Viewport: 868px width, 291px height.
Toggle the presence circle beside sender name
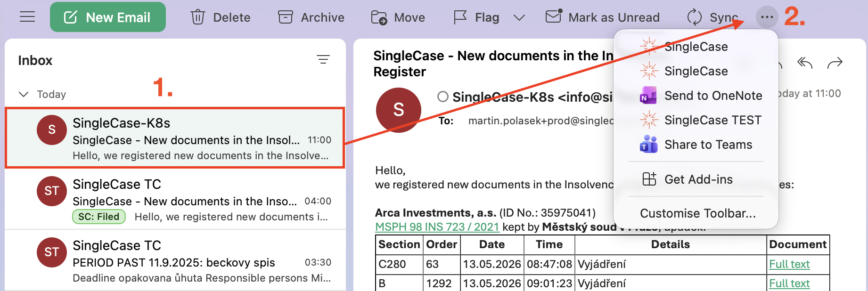pos(443,97)
